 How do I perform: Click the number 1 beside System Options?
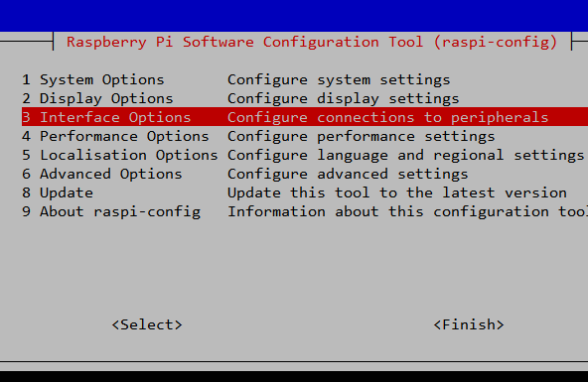click(26, 79)
